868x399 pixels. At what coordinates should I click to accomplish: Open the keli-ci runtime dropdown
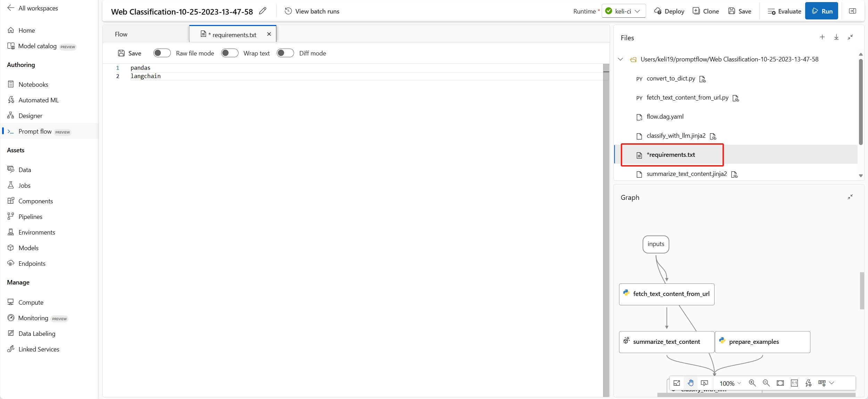point(624,11)
